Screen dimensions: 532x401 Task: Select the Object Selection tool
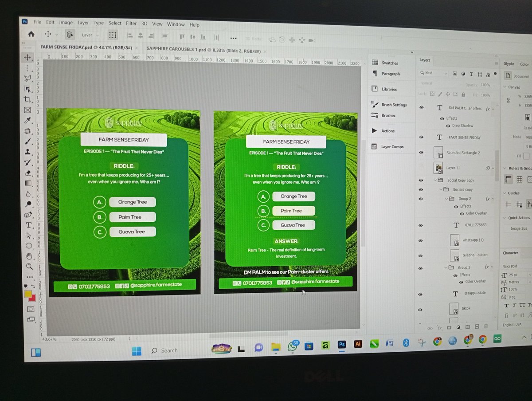(27, 89)
